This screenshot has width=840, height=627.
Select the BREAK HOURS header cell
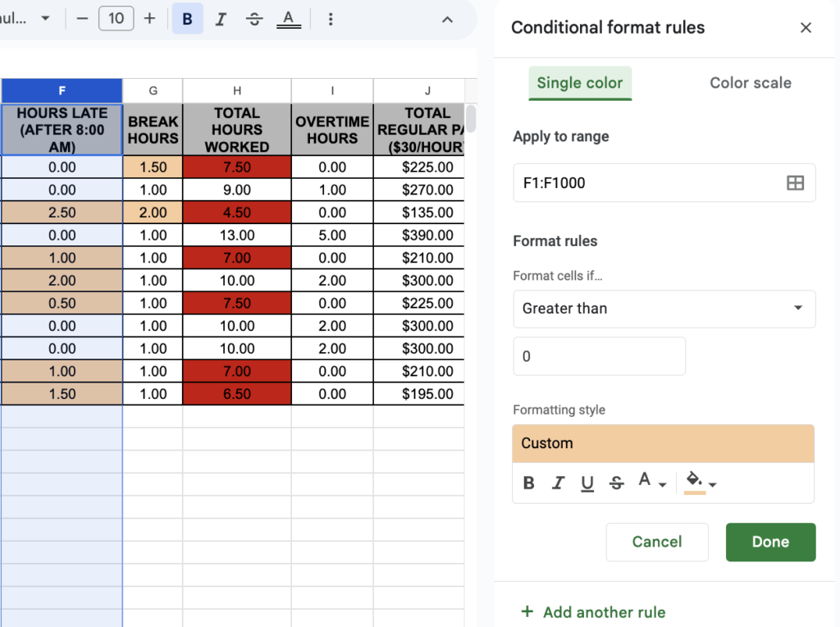153,130
